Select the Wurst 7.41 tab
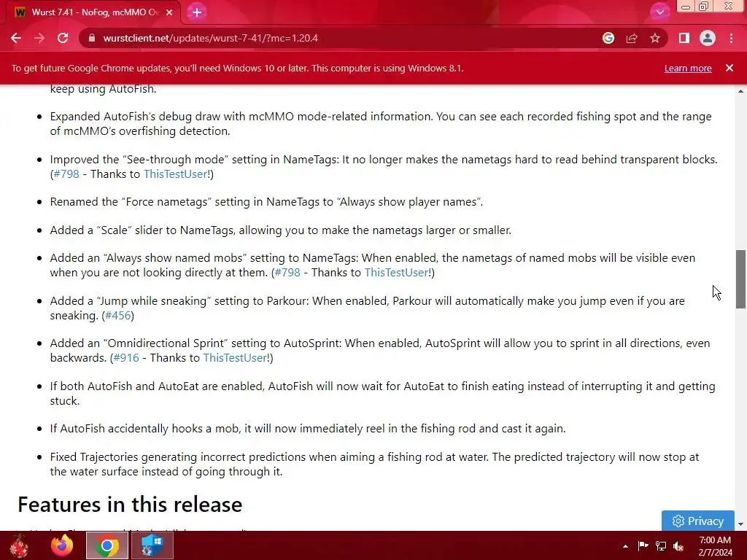The width and height of the screenshot is (747, 560). (93, 12)
